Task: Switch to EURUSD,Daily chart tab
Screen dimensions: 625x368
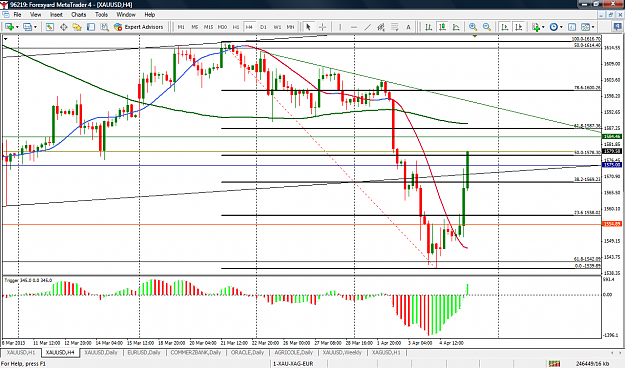Action: pyautogui.click(x=144, y=353)
